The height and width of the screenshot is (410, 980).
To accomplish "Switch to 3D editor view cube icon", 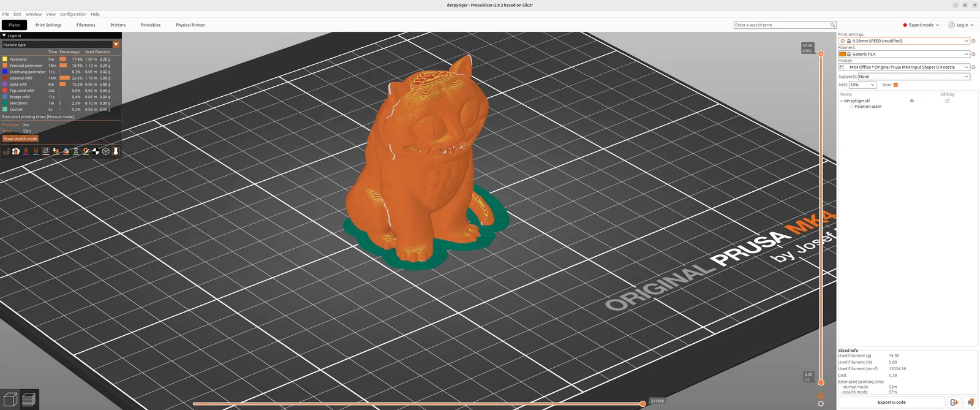I will click(x=10, y=400).
